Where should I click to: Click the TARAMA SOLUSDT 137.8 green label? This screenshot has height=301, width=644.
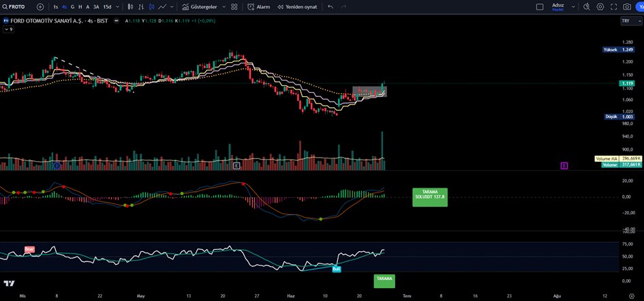pyautogui.click(x=430, y=197)
